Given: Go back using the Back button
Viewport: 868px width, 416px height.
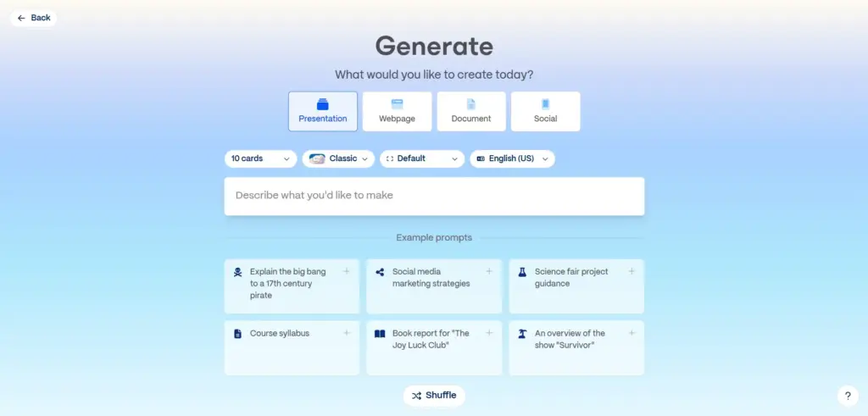Looking at the screenshot, I should [34, 18].
